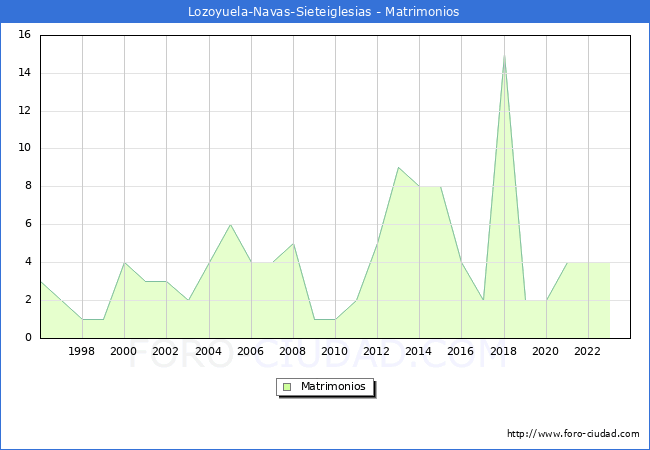This screenshot has height=450, width=650.
Task: Click the 16 y-axis label
Action: pos(25,35)
